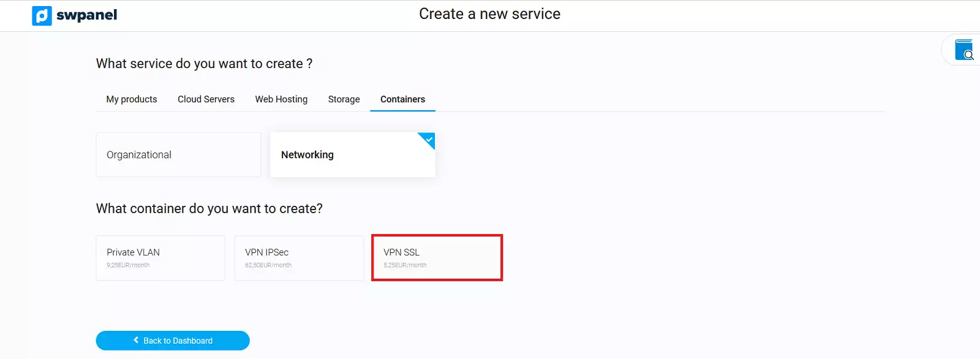The width and height of the screenshot is (980, 359).
Task: Choose the Organizational container category
Action: (x=178, y=155)
